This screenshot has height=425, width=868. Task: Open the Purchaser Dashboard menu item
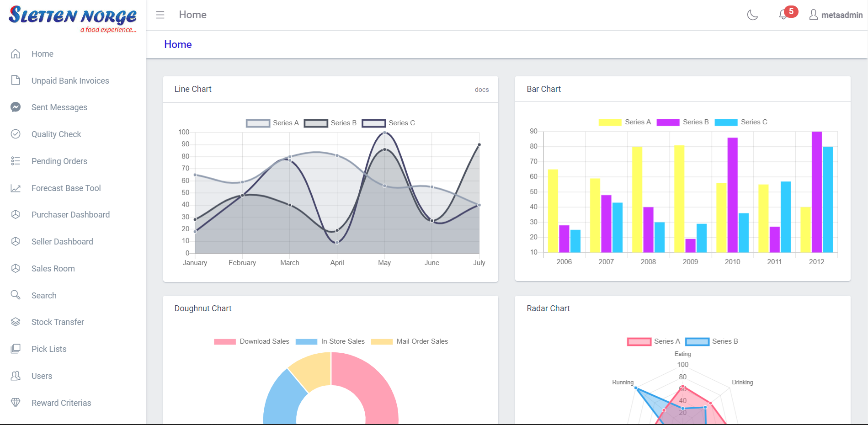(x=70, y=215)
